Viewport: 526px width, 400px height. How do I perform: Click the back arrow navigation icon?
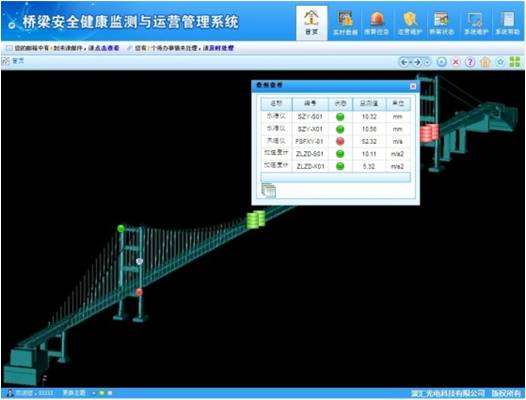[404, 62]
